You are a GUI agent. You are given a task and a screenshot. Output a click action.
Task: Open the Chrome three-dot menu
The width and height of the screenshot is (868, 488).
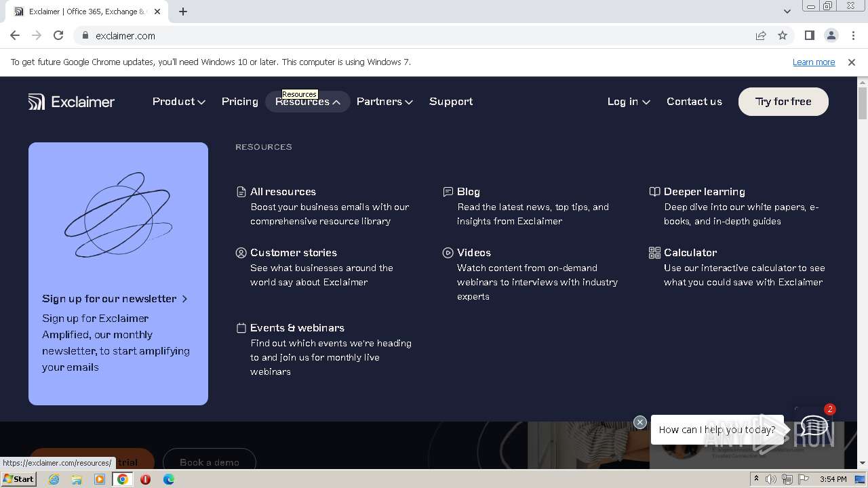click(x=852, y=35)
